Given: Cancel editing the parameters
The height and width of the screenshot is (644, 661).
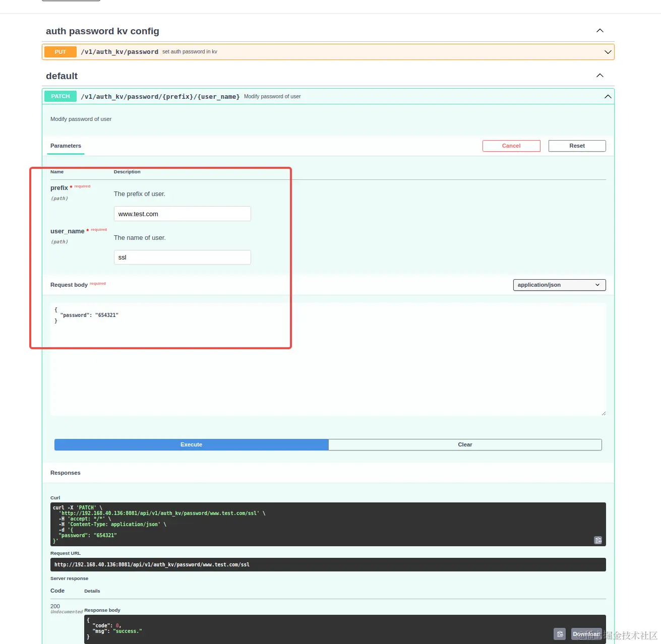Looking at the screenshot, I should 511,146.
